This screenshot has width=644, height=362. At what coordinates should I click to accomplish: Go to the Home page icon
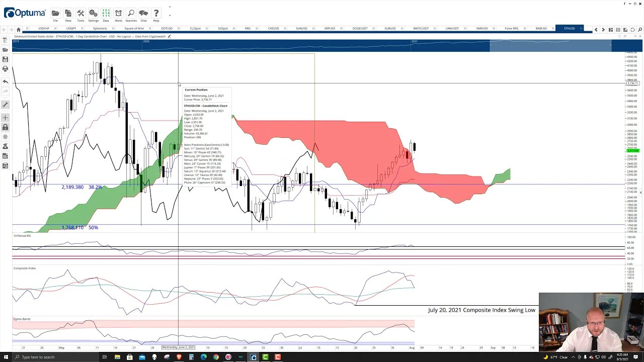(x=19, y=30)
